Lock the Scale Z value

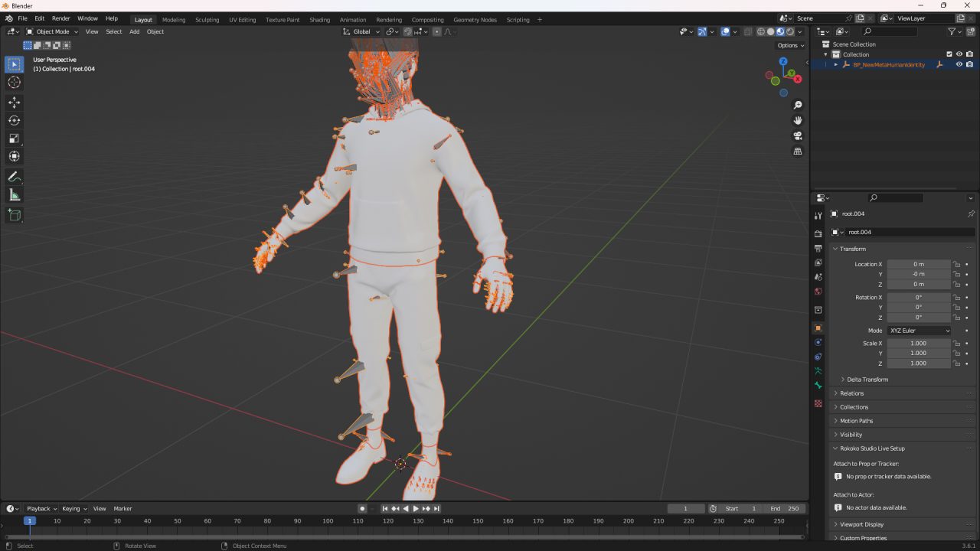(956, 364)
